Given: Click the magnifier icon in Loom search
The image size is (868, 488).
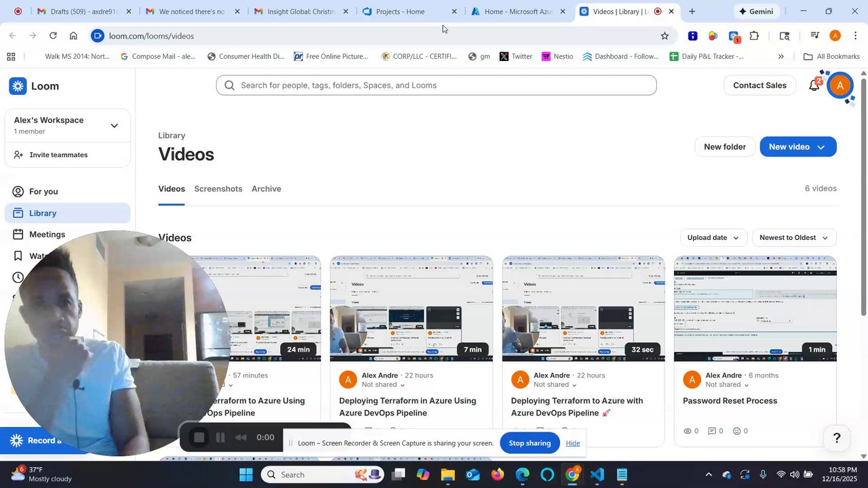Looking at the screenshot, I should coord(229,85).
